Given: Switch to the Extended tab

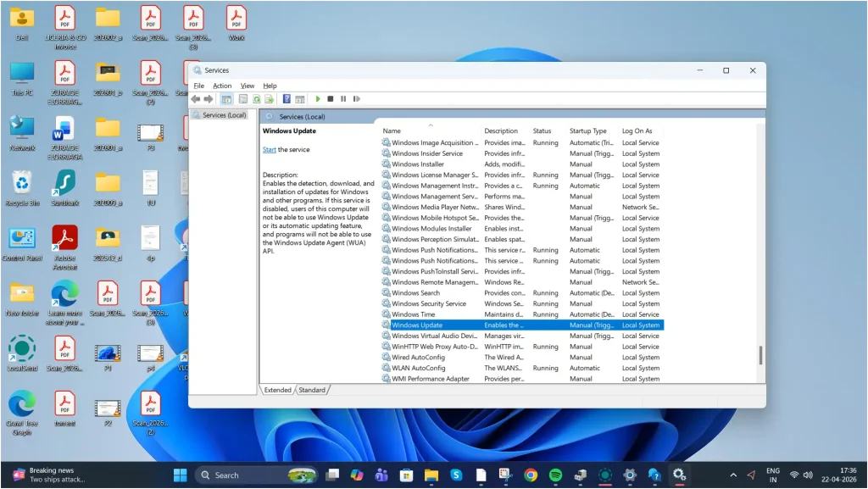Looking at the screenshot, I should [277, 390].
